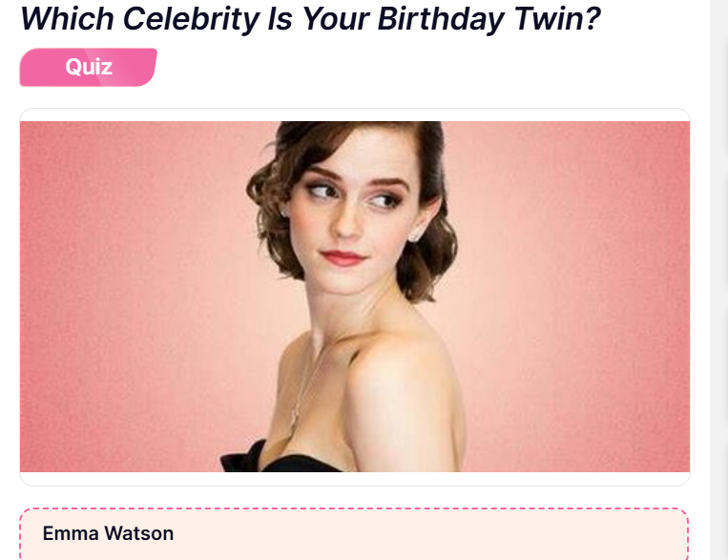The image size is (728, 560).
Task: Open the quiz photo thumbnail
Action: click(x=355, y=297)
